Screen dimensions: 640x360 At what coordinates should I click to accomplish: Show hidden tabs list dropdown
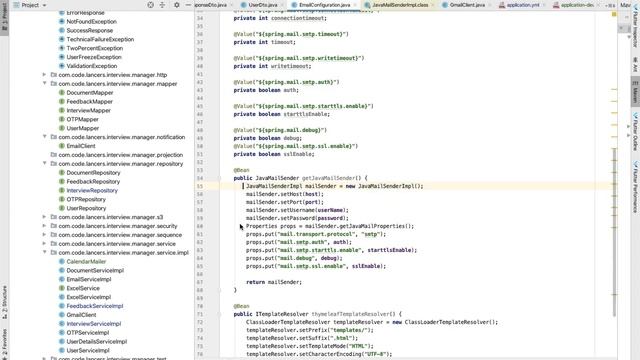click(x=611, y=5)
